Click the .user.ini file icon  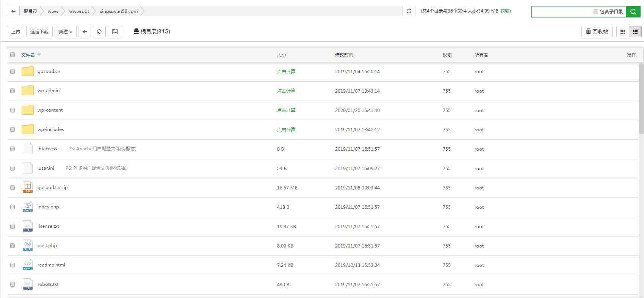coord(27,168)
